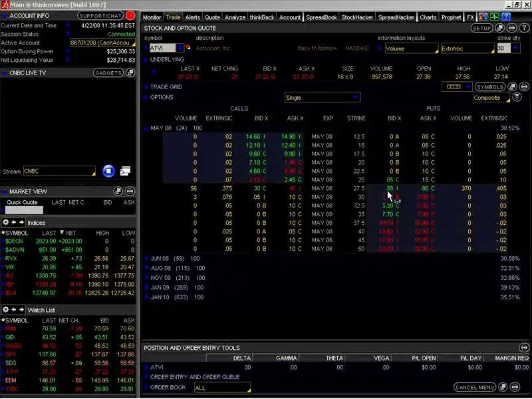Viewport: 532px width, 399px height.
Task: Switch to the Alerts tab
Action: pos(193,17)
